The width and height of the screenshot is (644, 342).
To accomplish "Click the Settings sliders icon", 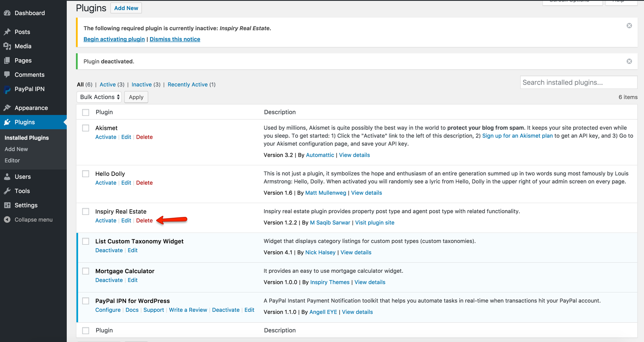I will pos(7,205).
